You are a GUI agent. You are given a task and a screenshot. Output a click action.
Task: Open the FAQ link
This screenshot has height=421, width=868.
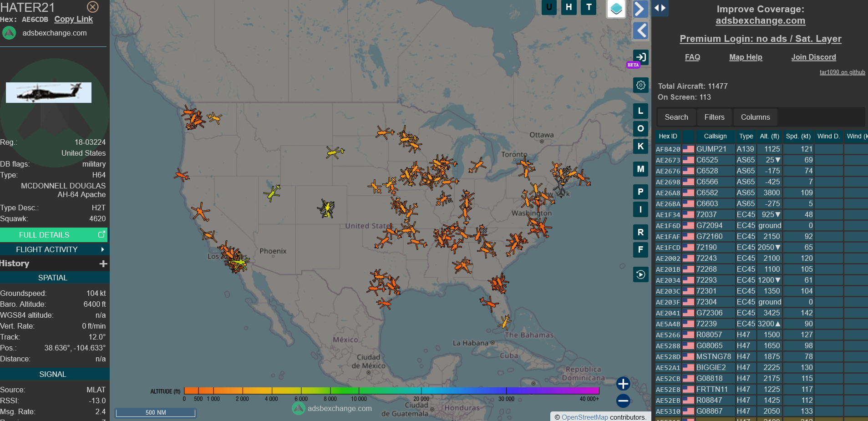pyautogui.click(x=692, y=57)
